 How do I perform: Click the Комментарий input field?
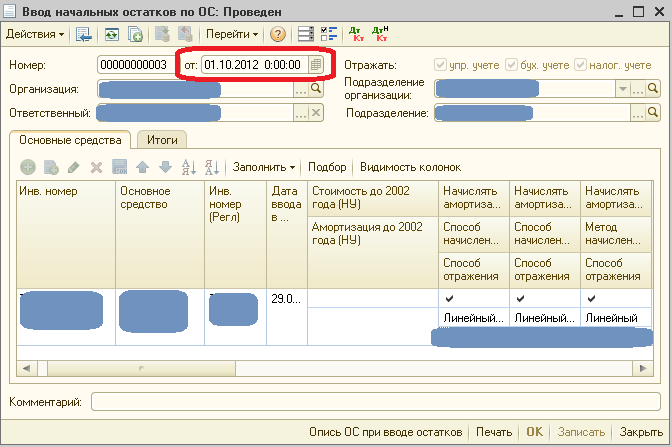[375, 402]
